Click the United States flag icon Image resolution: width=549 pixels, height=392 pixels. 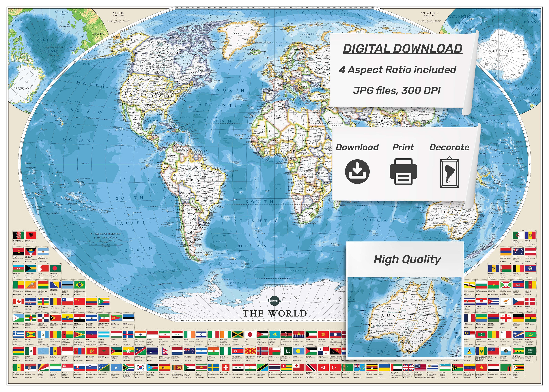coord(421,367)
